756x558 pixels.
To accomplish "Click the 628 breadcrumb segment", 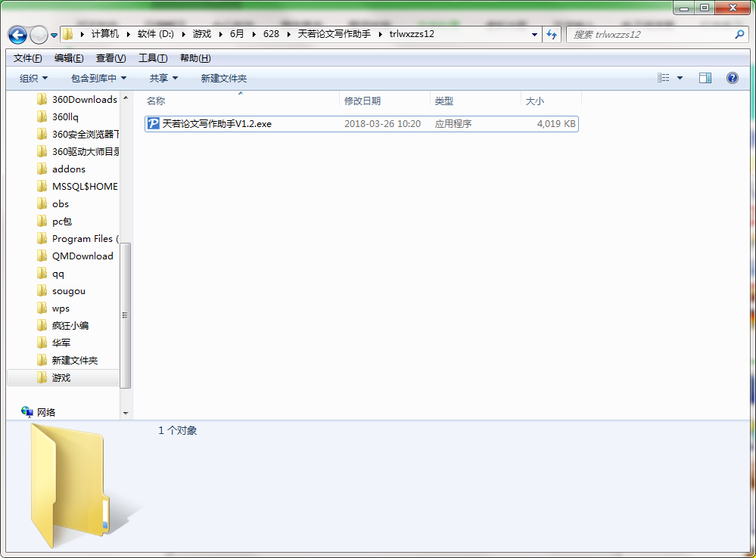I will pos(271,34).
